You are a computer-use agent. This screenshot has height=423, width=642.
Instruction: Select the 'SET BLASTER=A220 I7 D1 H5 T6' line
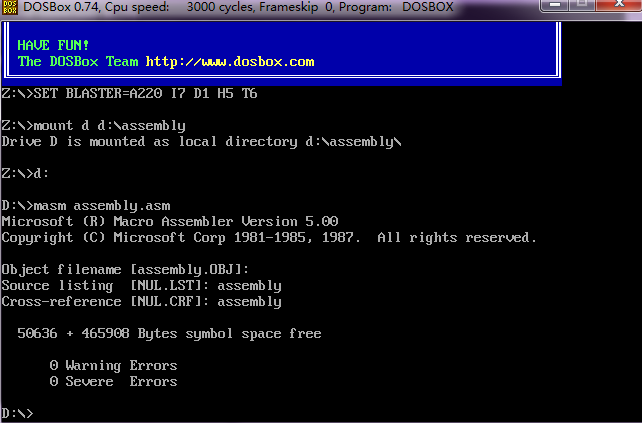pyautogui.click(x=129, y=93)
